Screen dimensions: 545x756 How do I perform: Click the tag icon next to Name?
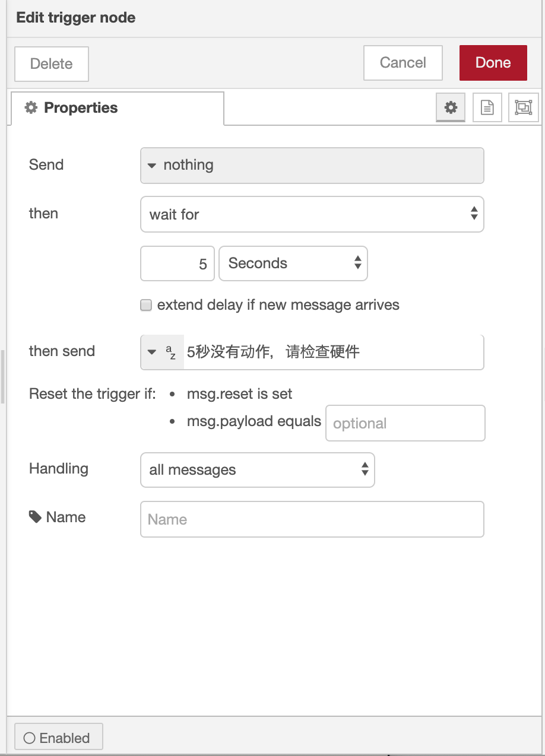(x=34, y=516)
